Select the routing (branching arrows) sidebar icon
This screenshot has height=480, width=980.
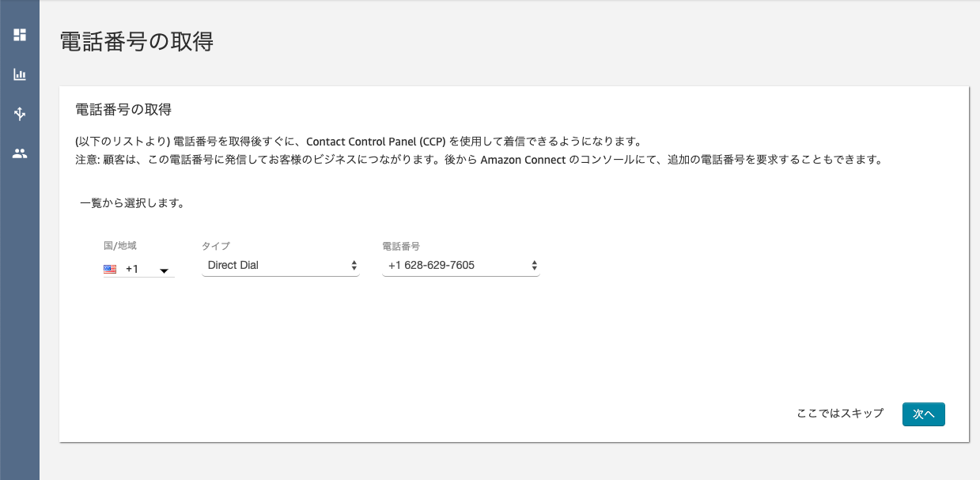[x=20, y=114]
